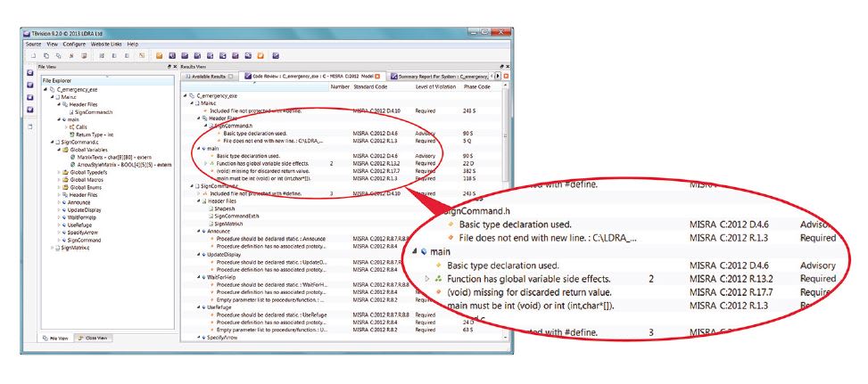Viewport: 868px width, 384px height.
Task: Open the View menu
Action: tap(52, 44)
